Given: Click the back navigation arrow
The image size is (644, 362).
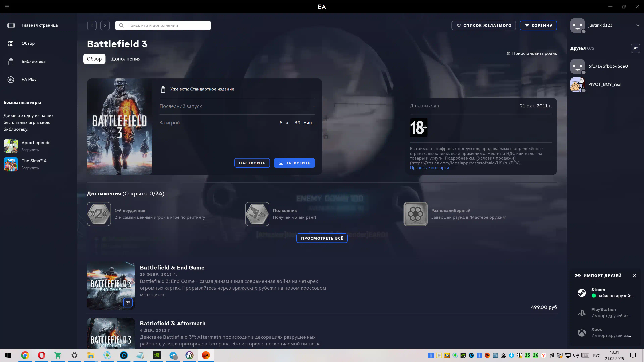Looking at the screenshot, I should (92, 25).
